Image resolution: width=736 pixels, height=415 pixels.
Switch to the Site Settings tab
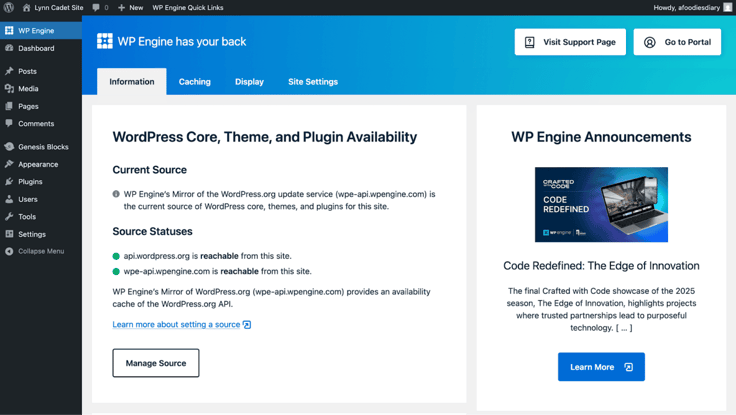tap(313, 82)
